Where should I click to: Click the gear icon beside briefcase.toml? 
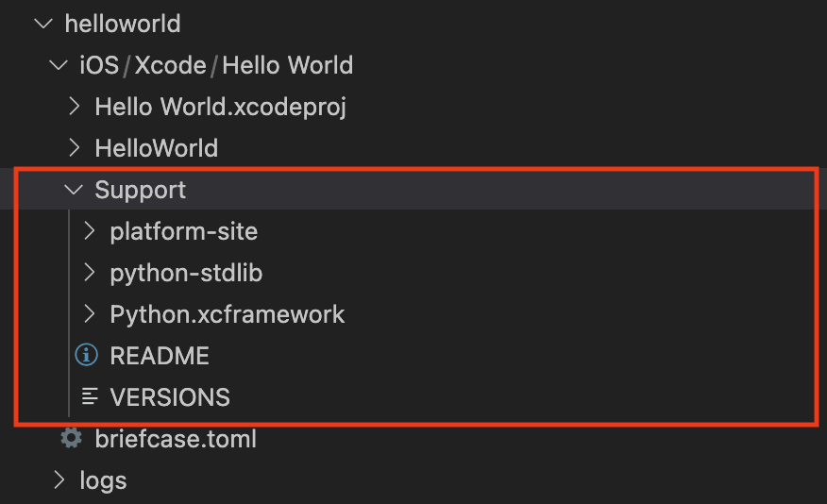click(x=71, y=438)
